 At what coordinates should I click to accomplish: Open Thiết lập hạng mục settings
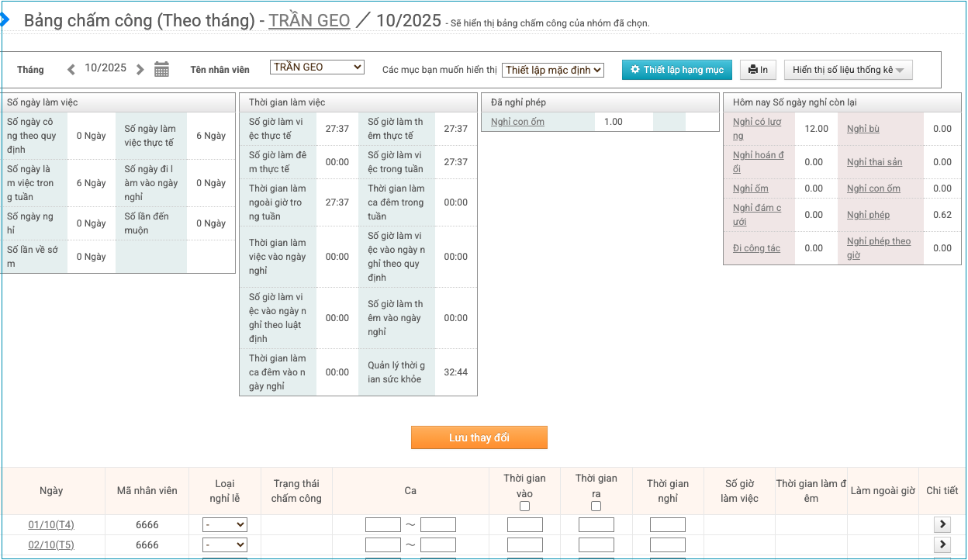point(676,70)
